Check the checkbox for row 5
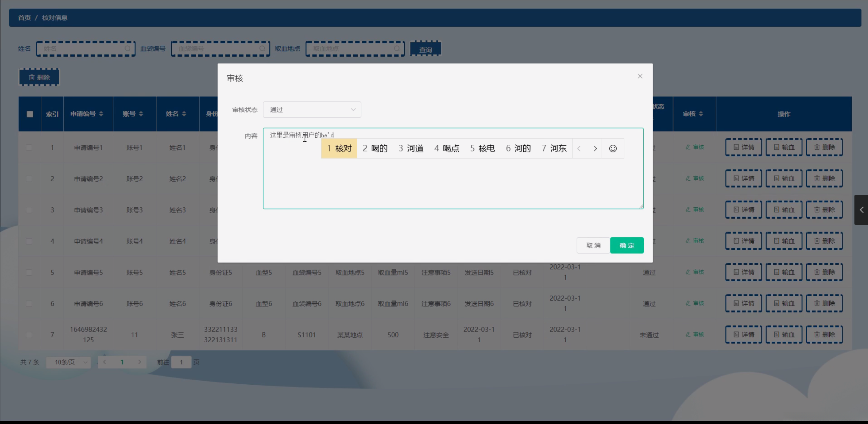Viewport: 868px width, 424px height. point(29,272)
